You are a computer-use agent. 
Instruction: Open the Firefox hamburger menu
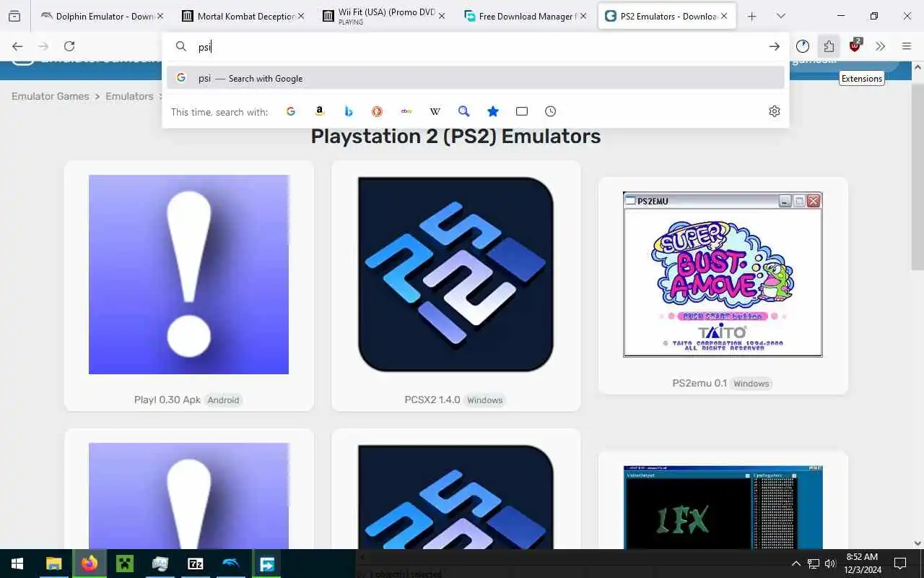click(907, 46)
